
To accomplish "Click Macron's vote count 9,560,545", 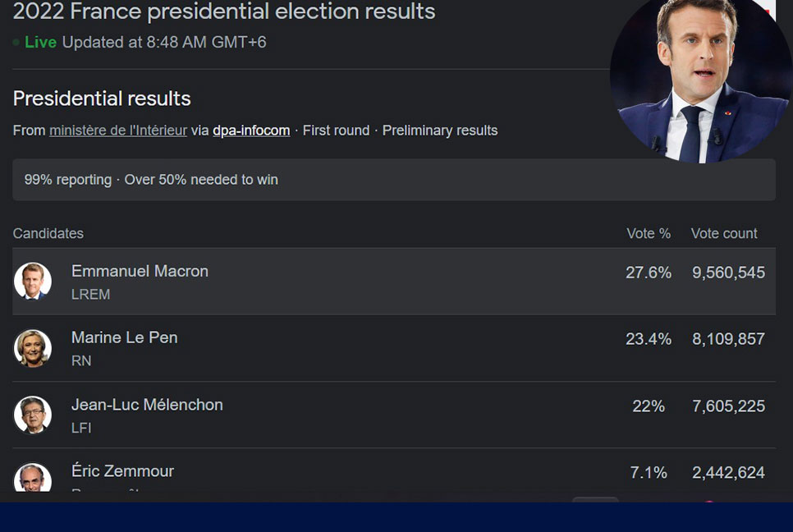I will (728, 273).
